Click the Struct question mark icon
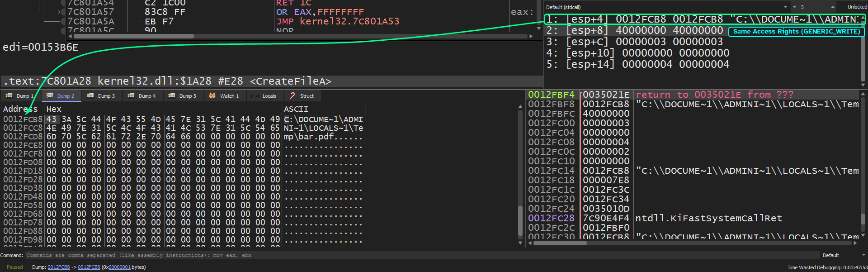868x272 pixels. [x=292, y=96]
